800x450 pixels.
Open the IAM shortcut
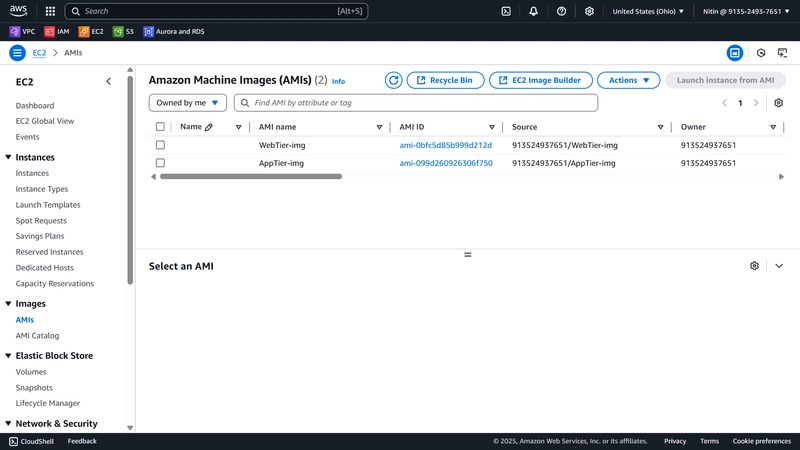pos(57,32)
